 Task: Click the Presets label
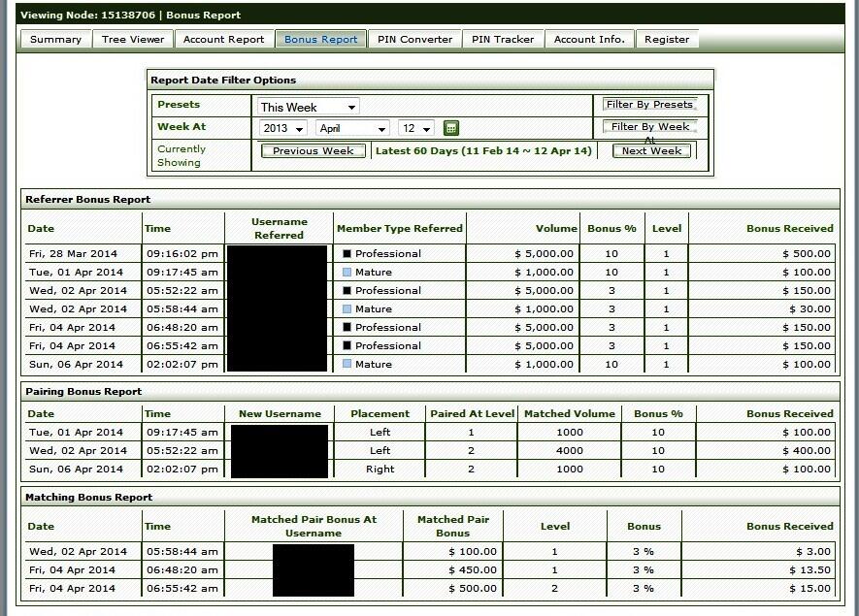179,105
